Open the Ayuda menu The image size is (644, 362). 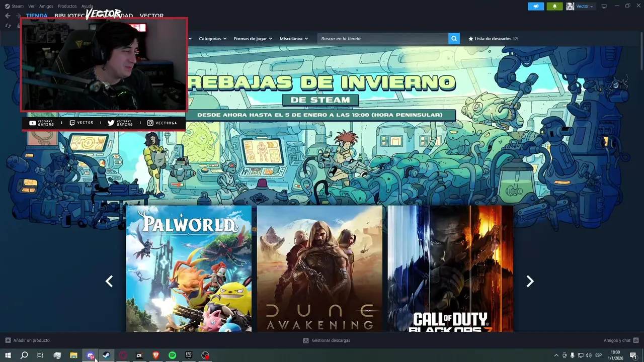(87, 6)
